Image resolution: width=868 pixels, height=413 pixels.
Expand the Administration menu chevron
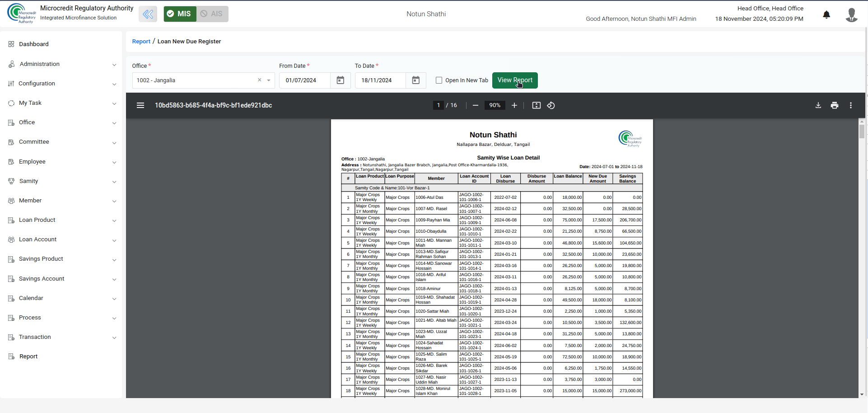click(x=114, y=65)
